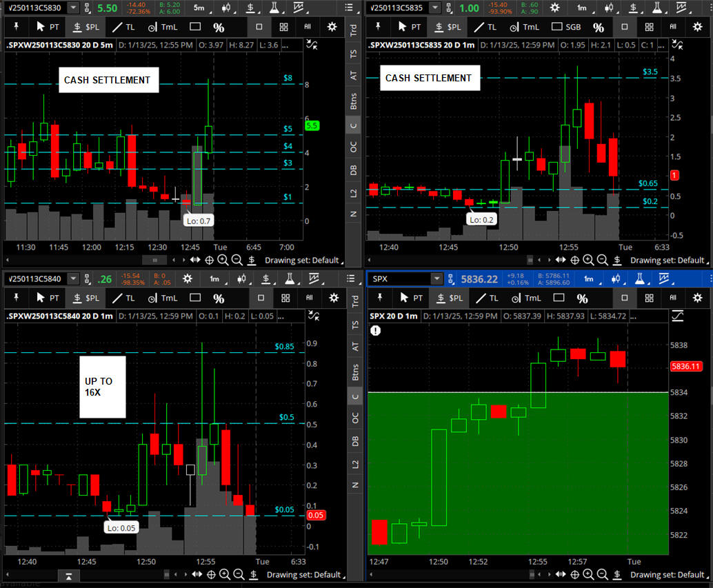Click zoom in magnifier below C5830 chart
713x588 pixels.
[223, 260]
